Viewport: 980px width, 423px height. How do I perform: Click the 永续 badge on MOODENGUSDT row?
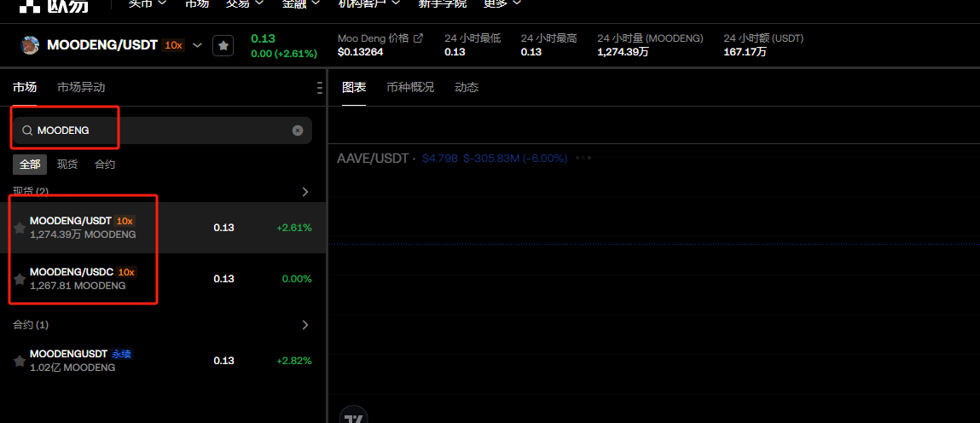click(121, 354)
